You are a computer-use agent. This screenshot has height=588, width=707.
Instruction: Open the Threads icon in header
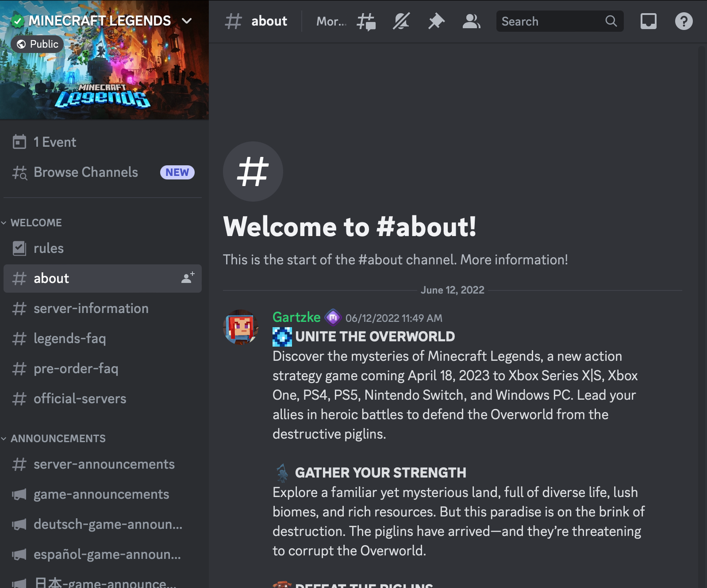pos(366,22)
